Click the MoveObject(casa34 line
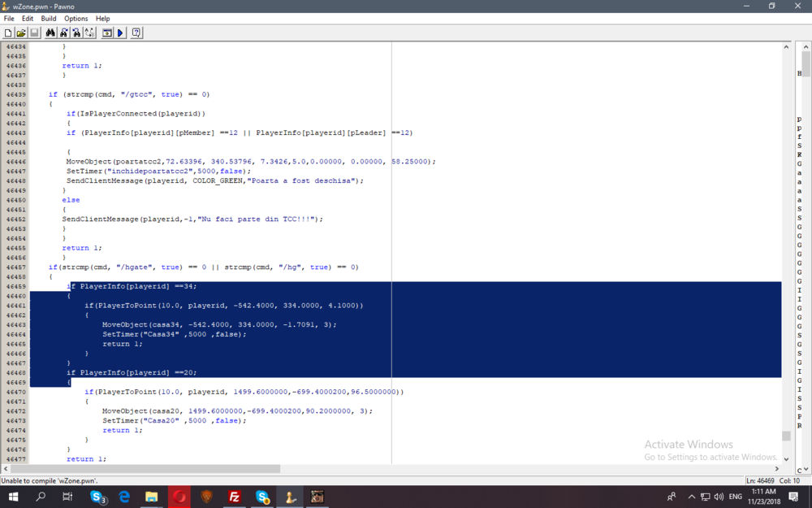Screen dimensions: 812x508 (x=219, y=324)
